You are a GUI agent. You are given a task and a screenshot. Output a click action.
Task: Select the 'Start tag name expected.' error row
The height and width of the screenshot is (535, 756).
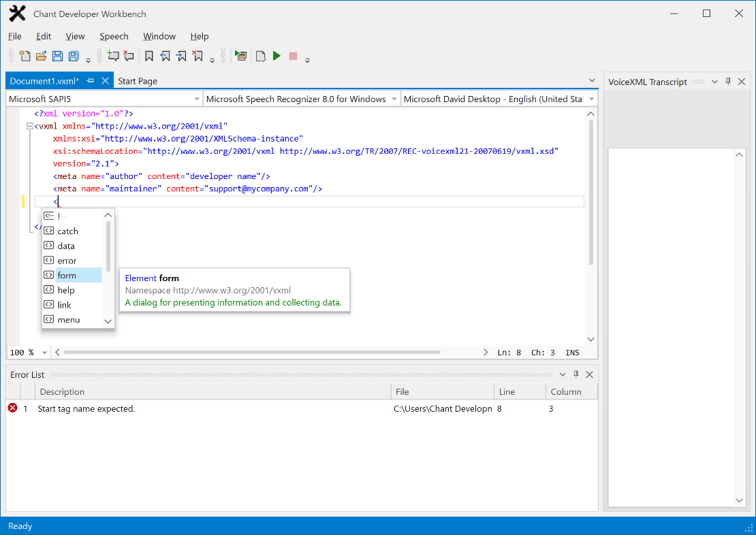(x=302, y=408)
